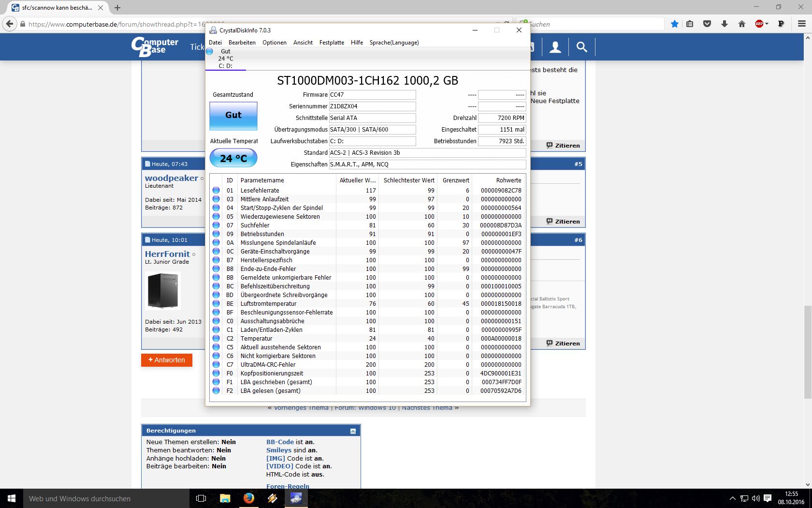The height and width of the screenshot is (508, 812).
Task: Click the 24 °C temperature button
Action: click(233, 158)
